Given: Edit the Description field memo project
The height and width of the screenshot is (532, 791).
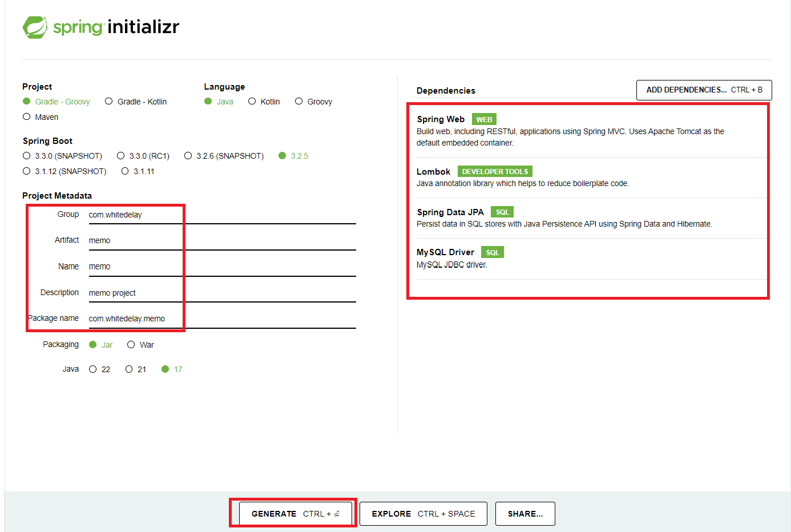Looking at the screenshot, I should pyautogui.click(x=222, y=293).
